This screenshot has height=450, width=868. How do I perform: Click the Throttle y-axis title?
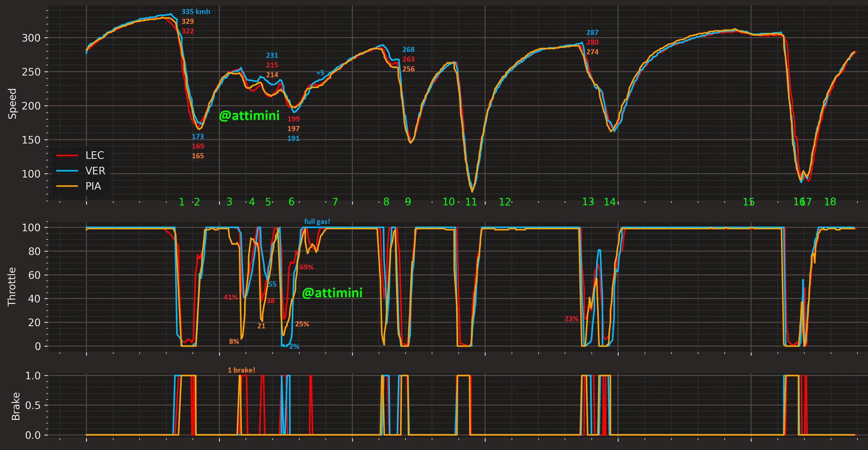[12, 287]
